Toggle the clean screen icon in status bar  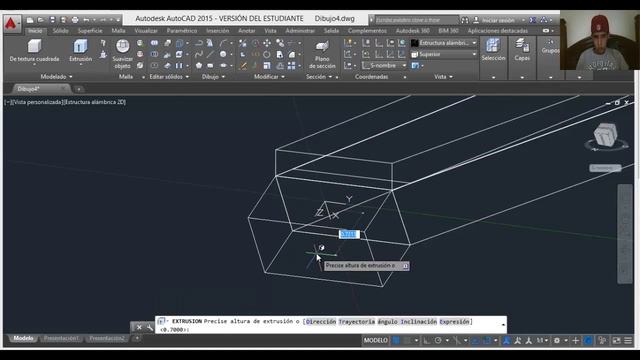tap(616, 340)
